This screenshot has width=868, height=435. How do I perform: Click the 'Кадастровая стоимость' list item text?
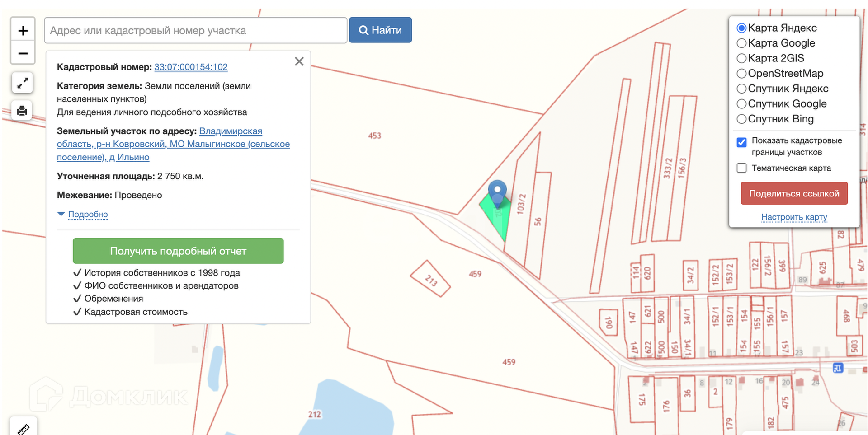[x=136, y=312]
